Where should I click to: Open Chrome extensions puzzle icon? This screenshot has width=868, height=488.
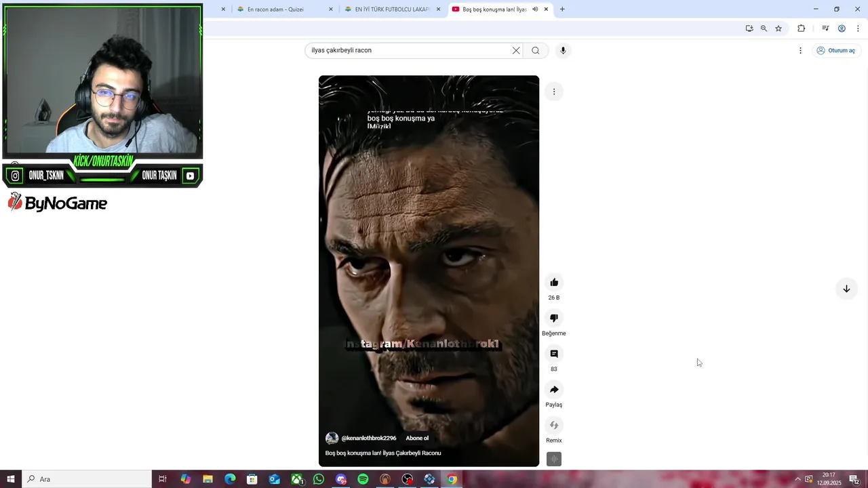pyautogui.click(x=801, y=28)
